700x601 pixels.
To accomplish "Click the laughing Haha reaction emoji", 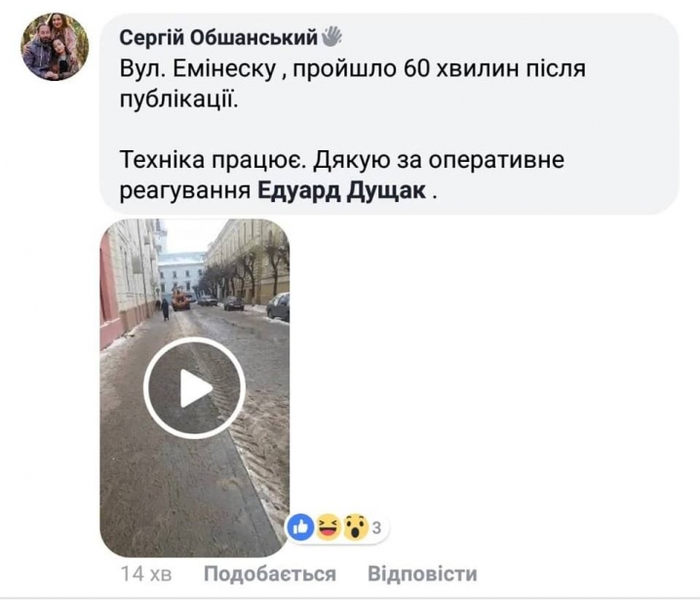I will (x=329, y=528).
